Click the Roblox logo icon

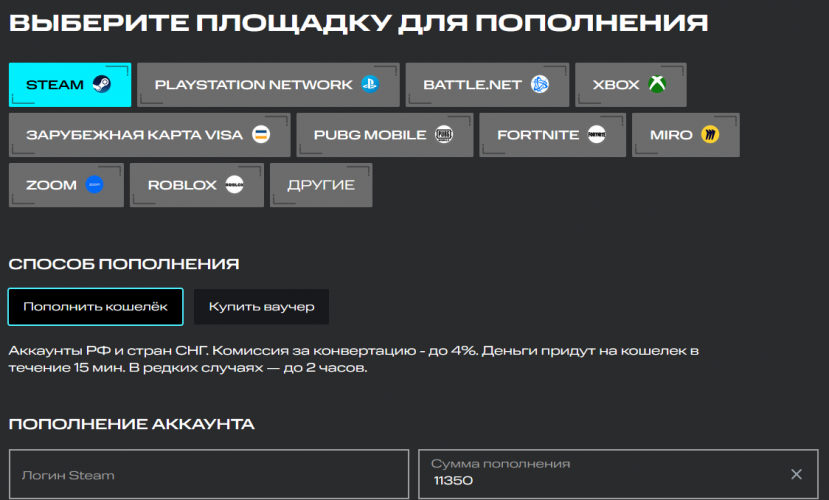coord(234,185)
